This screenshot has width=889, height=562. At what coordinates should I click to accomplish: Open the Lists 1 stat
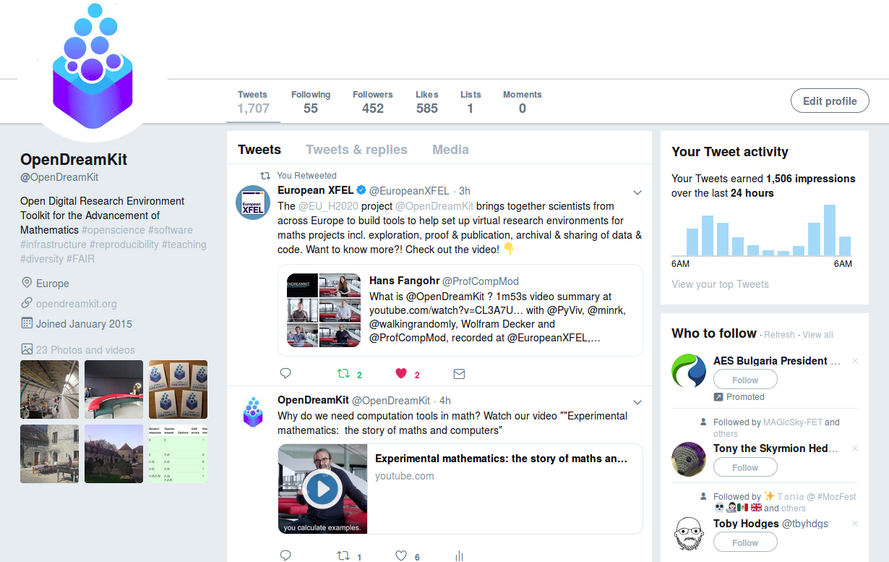471,102
